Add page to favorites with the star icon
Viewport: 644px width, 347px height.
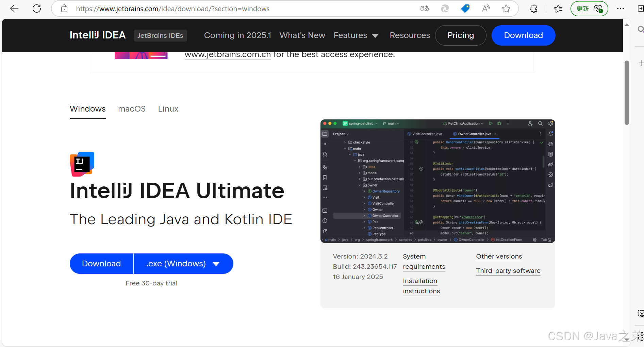506,9
